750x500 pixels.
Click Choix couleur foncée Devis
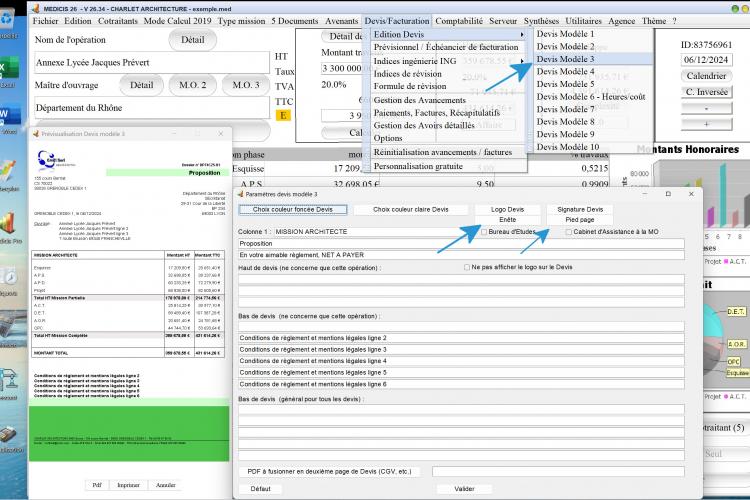(293, 210)
